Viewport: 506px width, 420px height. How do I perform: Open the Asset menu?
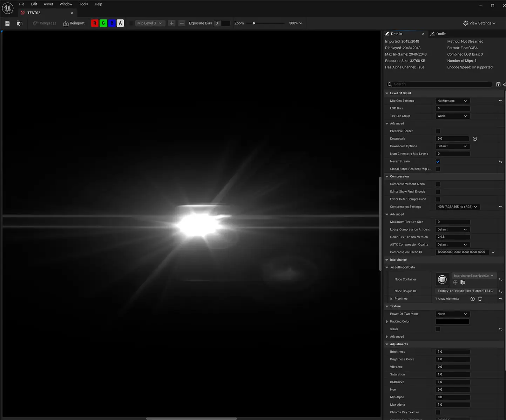(48, 4)
